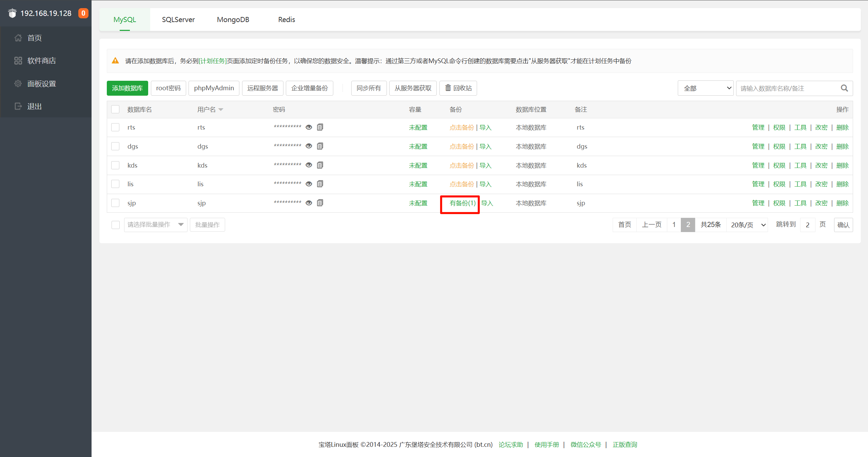Sort by 用户名 column arrow
Viewport: 868px width, 457px height.
(221, 110)
